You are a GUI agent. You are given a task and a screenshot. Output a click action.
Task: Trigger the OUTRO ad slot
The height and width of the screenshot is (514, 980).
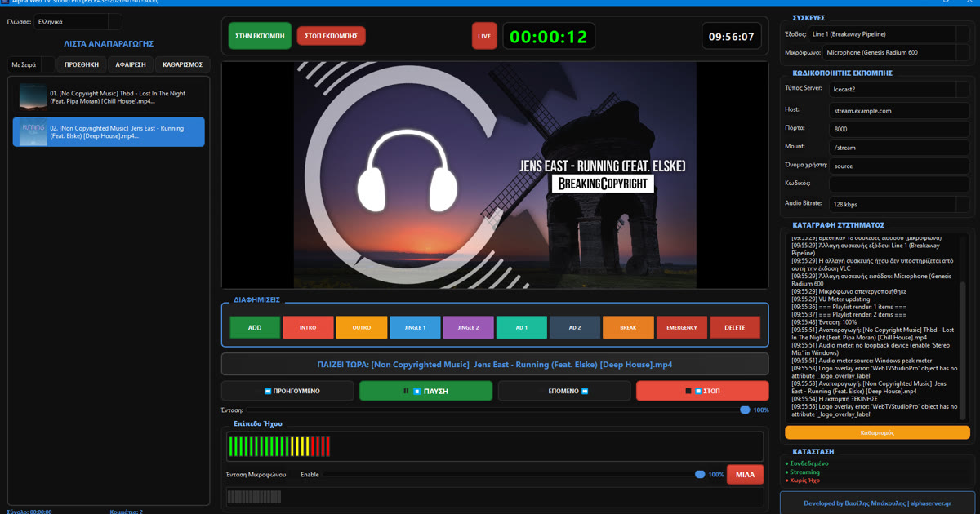(362, 327)
